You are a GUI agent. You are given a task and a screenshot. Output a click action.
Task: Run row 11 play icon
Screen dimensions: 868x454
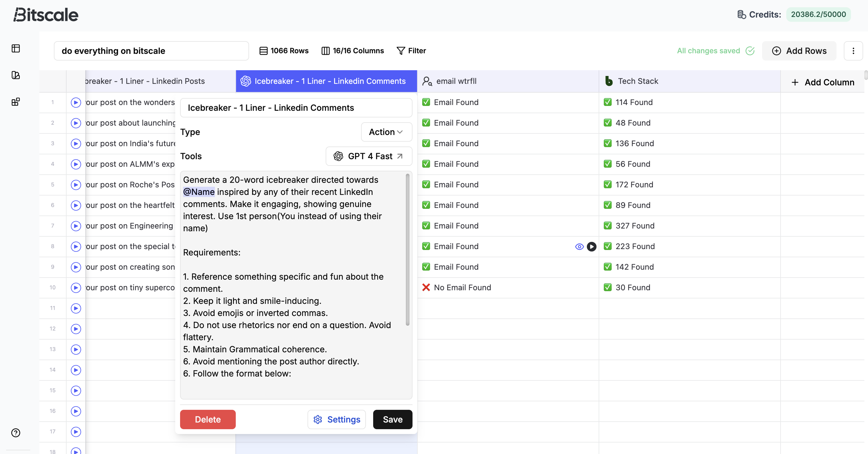pos(76,308)
